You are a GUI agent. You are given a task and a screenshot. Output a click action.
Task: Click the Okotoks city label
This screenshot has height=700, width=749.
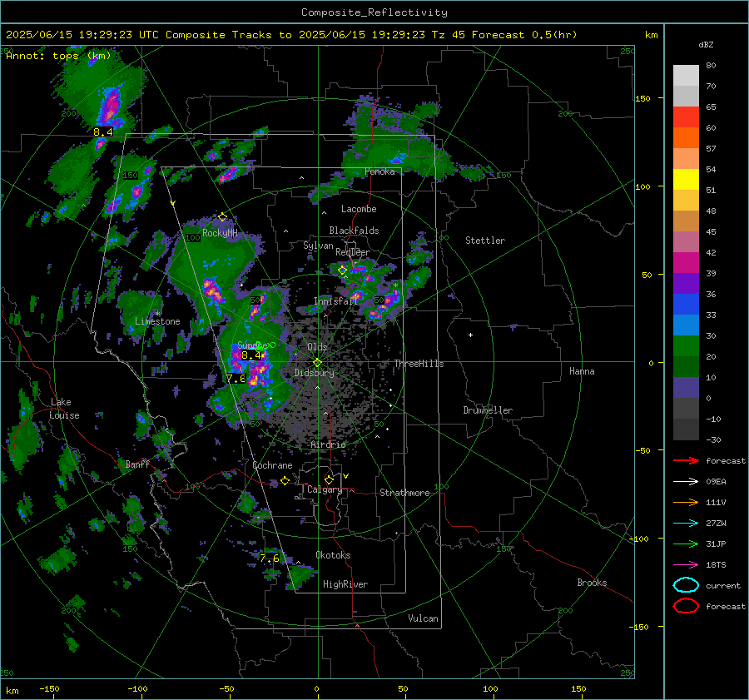333,555
